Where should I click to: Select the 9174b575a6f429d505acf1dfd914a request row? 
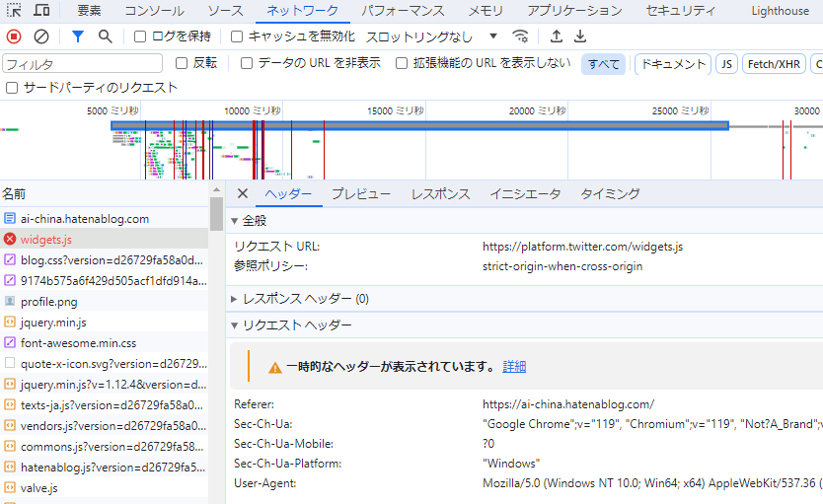pos(105,280)
